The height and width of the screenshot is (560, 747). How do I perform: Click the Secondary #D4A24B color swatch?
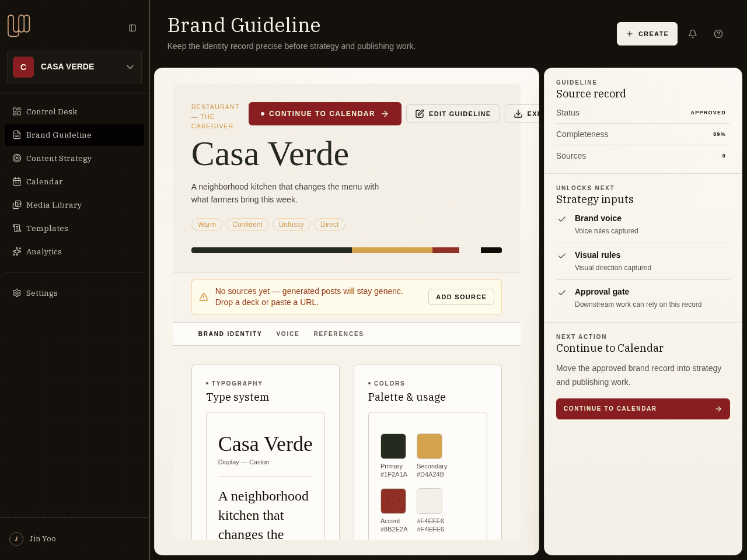430,446
